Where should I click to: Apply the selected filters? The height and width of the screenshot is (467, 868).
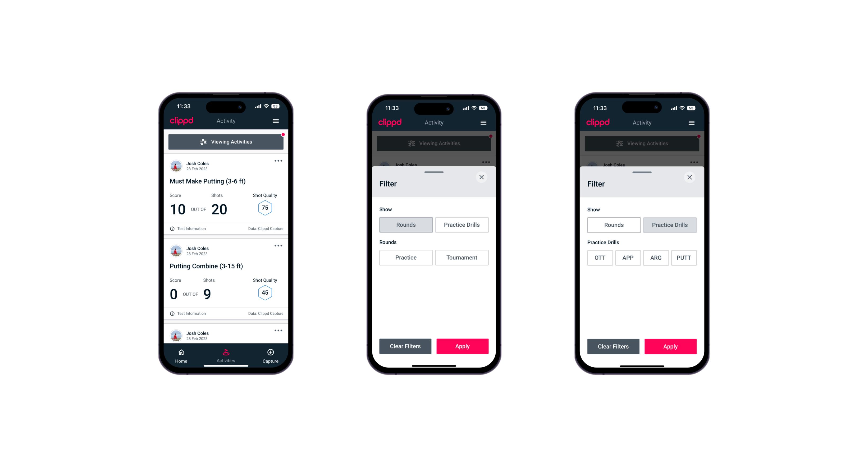point(670,346)
